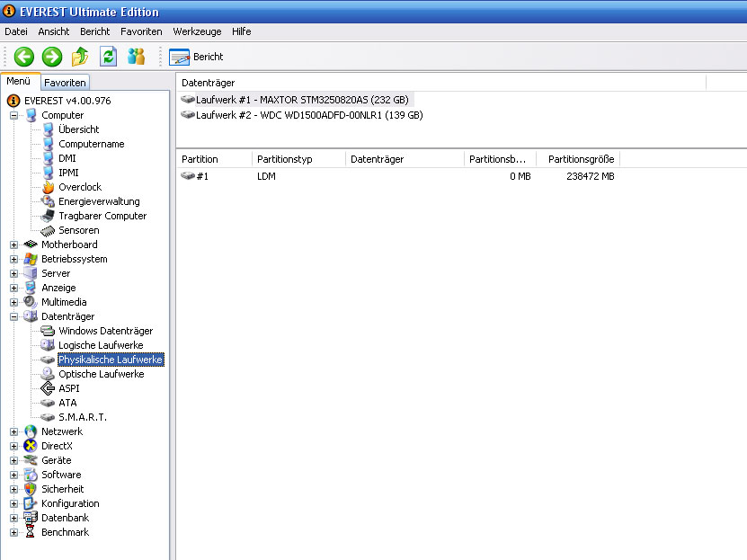Refresh the page with the refresh icon

pos(108,57)
